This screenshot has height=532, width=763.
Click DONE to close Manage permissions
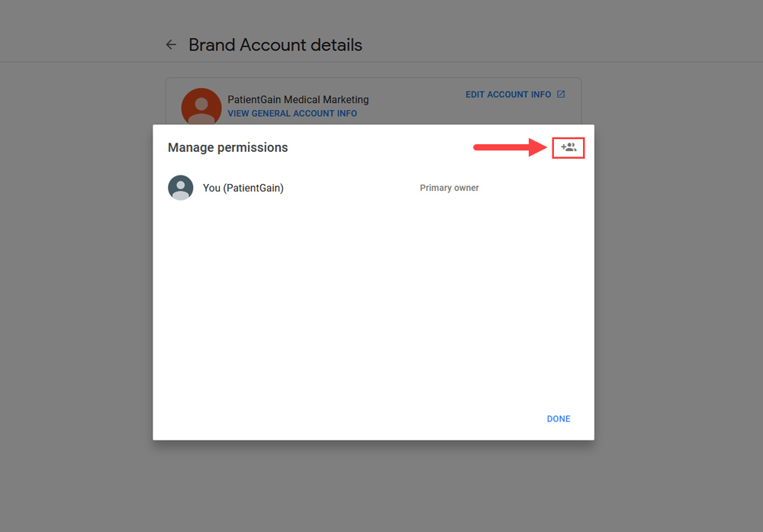tap(558, 418)
